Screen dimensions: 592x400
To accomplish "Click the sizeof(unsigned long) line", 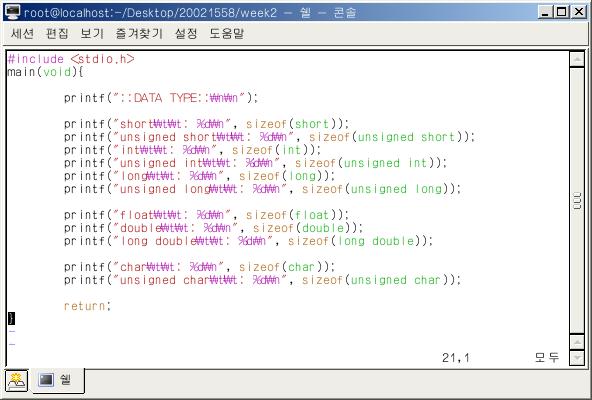I will [x=262, y=189].
